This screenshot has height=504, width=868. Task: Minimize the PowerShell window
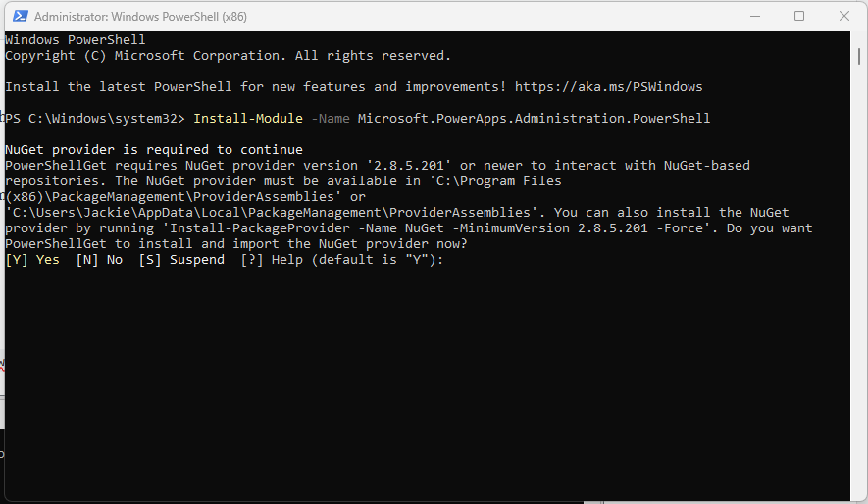point(755,16)
